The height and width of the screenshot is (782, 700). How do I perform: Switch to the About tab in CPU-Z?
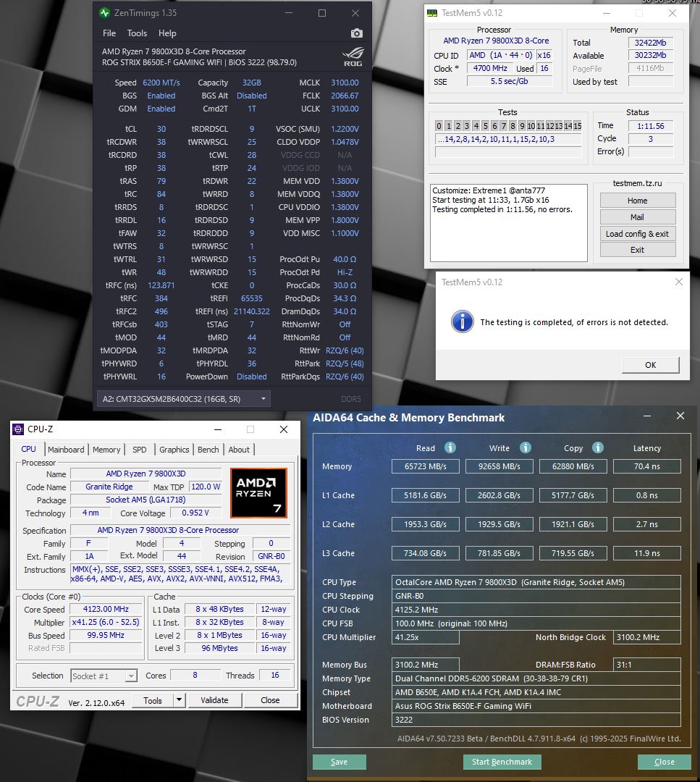pyautogui.click(x=239, y=450)
